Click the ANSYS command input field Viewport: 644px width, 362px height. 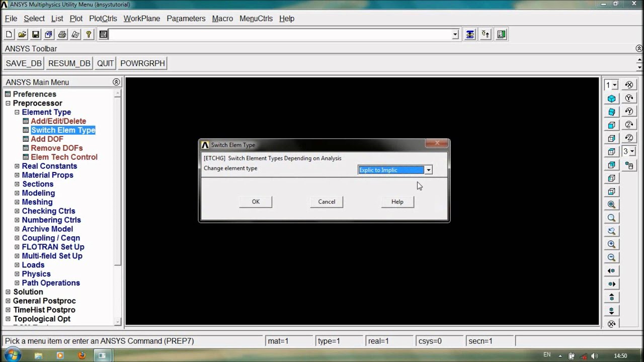coord(281,35)
